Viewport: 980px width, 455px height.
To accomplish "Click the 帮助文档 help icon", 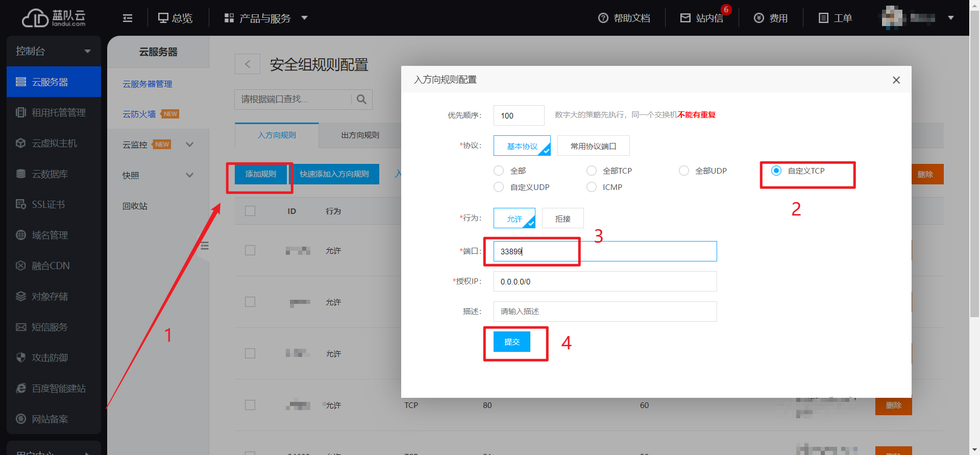I will (x=603, y=18).
